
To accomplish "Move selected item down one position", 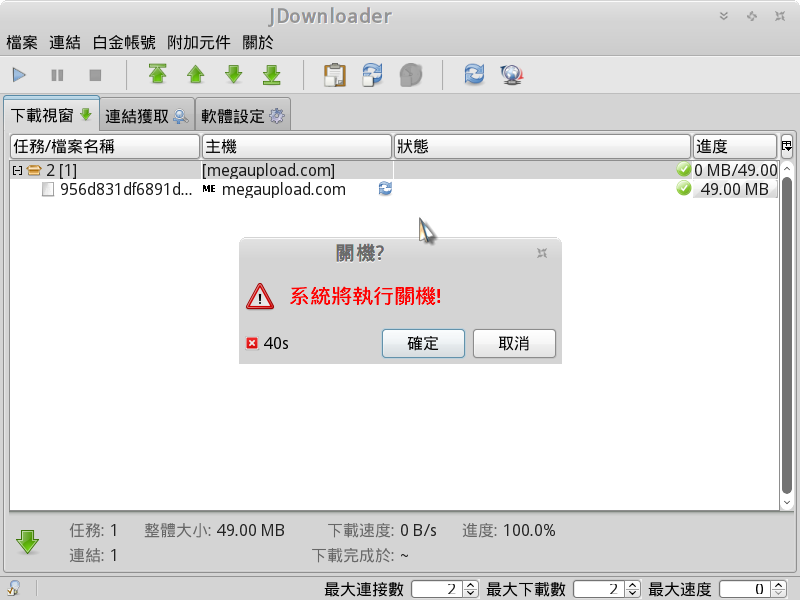I will point(234,74).
